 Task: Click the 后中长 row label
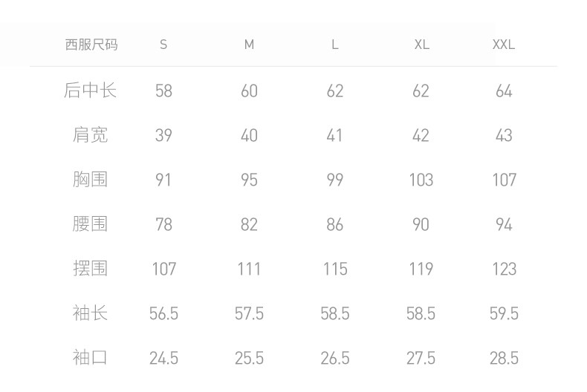(x=91, y=91)
